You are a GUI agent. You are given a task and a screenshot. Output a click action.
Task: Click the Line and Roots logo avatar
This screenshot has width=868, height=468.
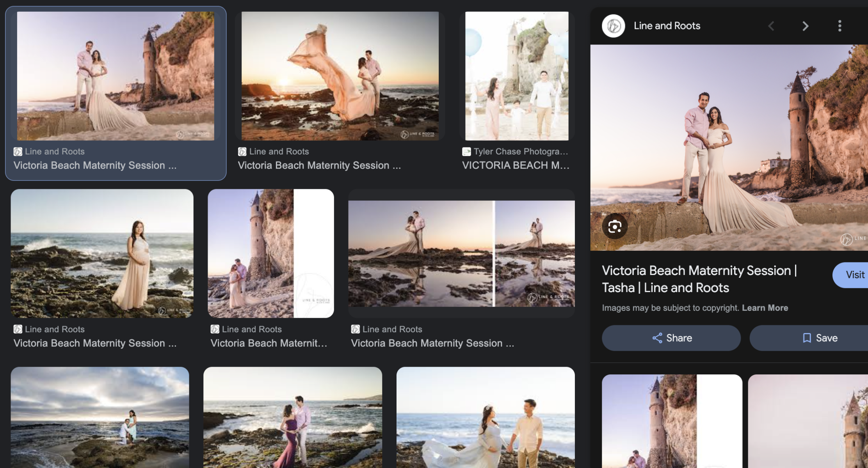(x=613, y=26)
